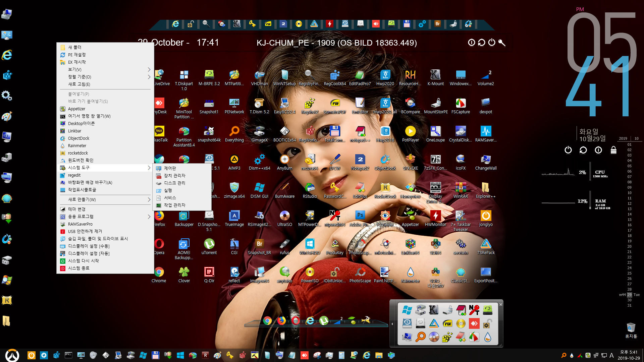Screen dimensions: 644x362
Task: Select 실행 in the system tools submenu
Action: 182,190
